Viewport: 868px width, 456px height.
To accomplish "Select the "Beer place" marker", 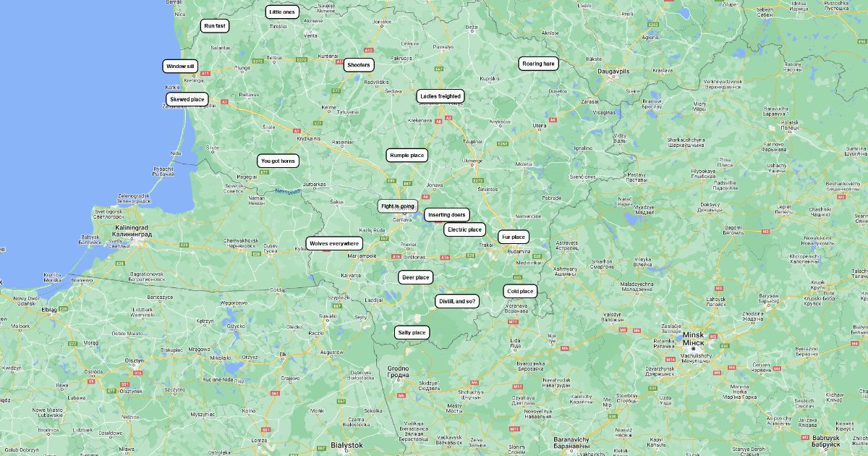I will [x=416, y=277].
